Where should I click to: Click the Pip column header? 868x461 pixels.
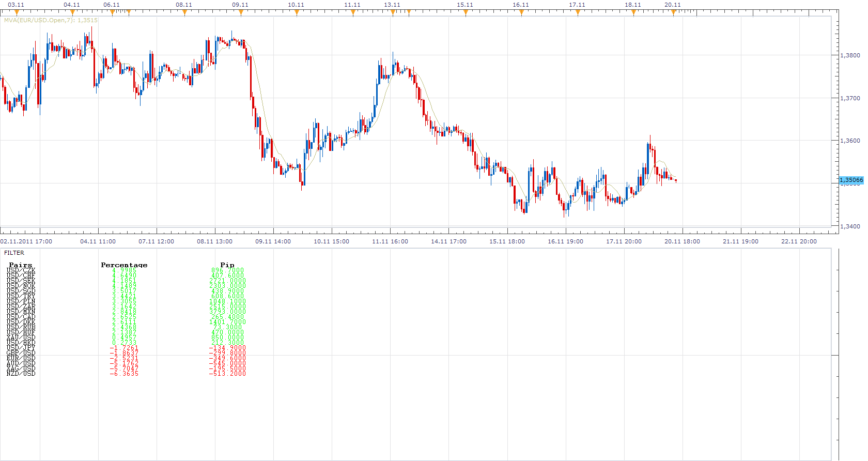(x=227, y=265)
